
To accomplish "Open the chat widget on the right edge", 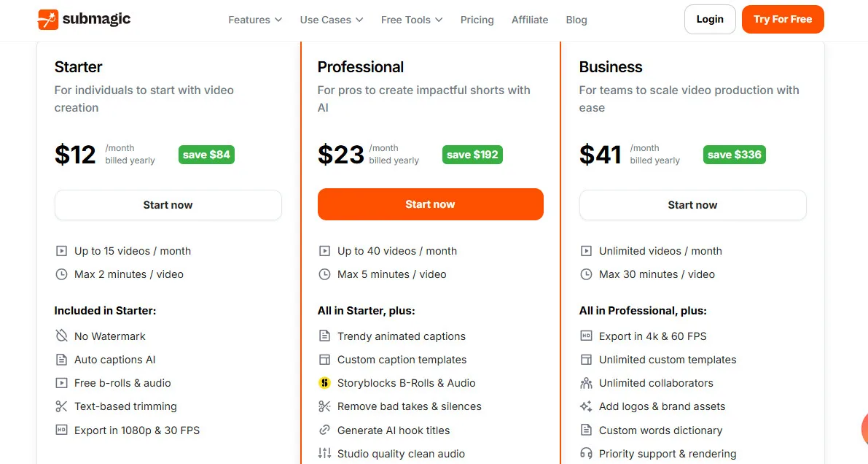I will click(x=863, y=429).
